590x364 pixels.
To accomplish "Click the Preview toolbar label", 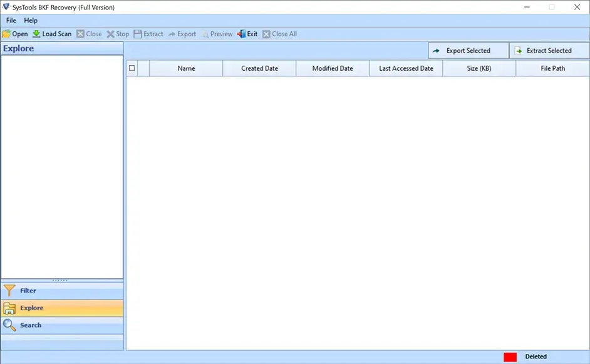I will [222, 34].
